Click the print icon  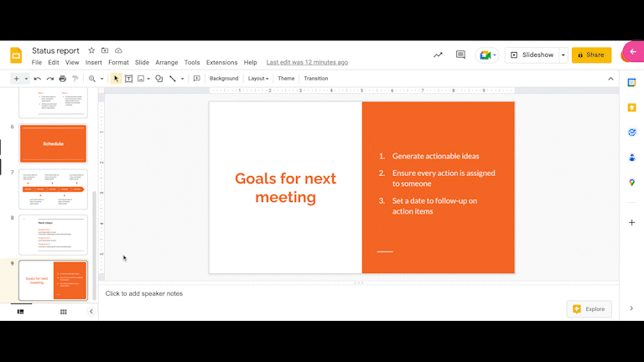(x=62, y=79)
